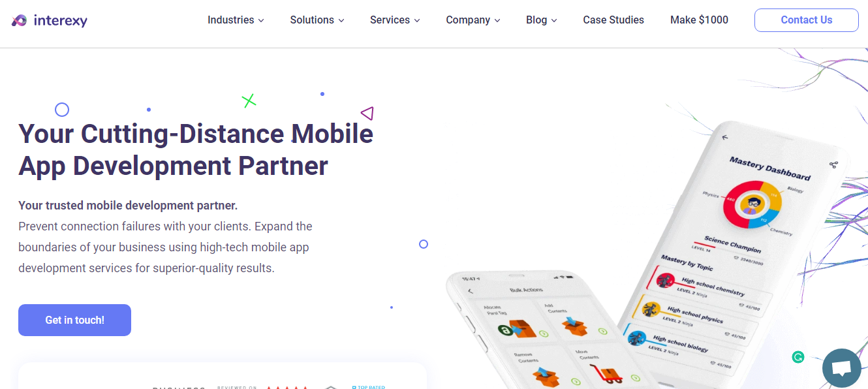The height and width of the screenshot is (389, 868).
Task: Expand the Solutions dropdown menu
Action: [317, 20]
